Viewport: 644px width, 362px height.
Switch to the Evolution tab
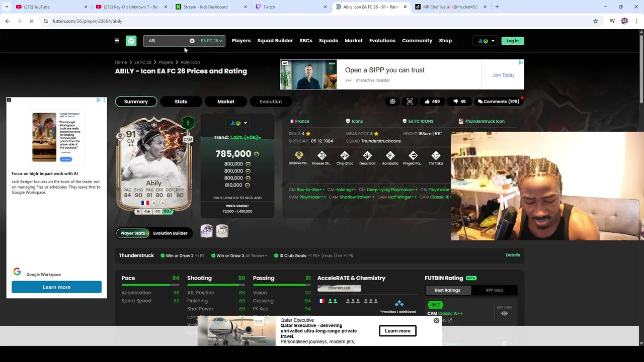click(x=271, y=102)
